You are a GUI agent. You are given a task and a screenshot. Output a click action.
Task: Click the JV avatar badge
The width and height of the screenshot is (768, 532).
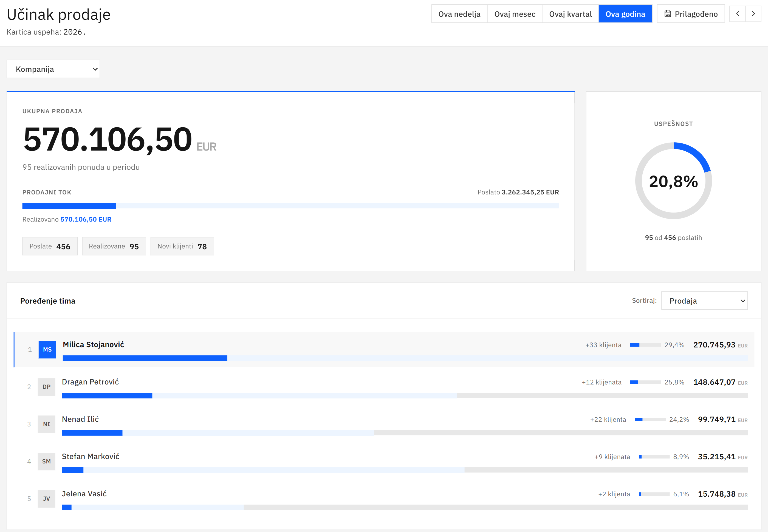click(46, 499)
